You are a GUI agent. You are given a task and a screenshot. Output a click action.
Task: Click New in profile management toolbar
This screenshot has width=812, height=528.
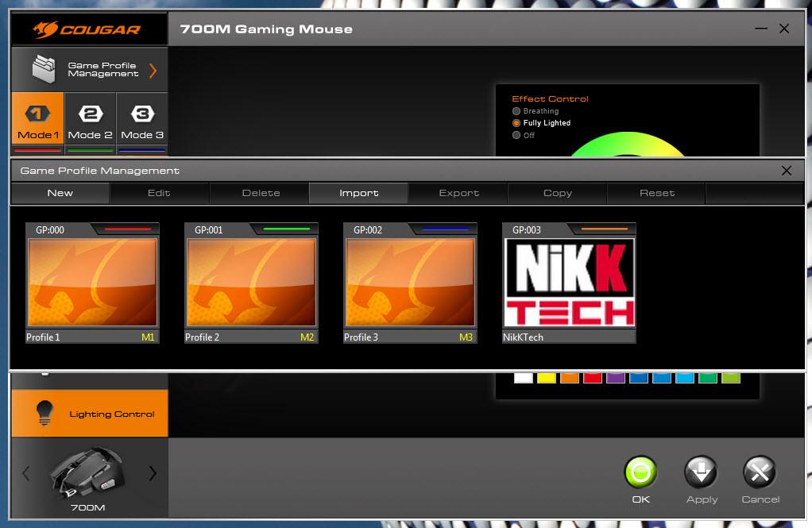[x=60, y=193]
